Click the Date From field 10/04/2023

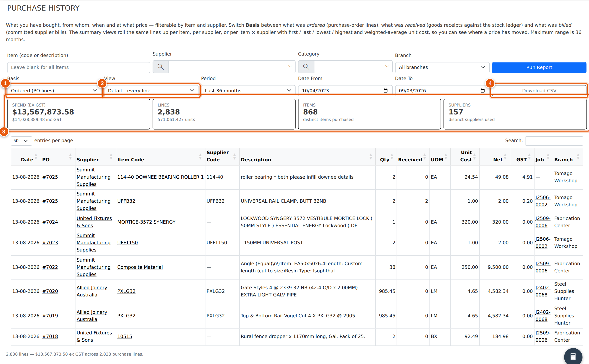(345, 90)
